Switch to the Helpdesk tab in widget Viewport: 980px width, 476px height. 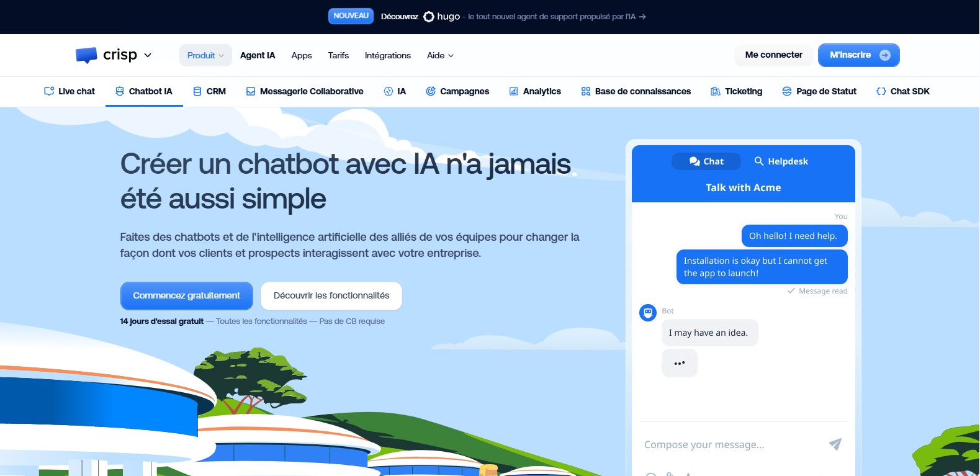[781, 161]
